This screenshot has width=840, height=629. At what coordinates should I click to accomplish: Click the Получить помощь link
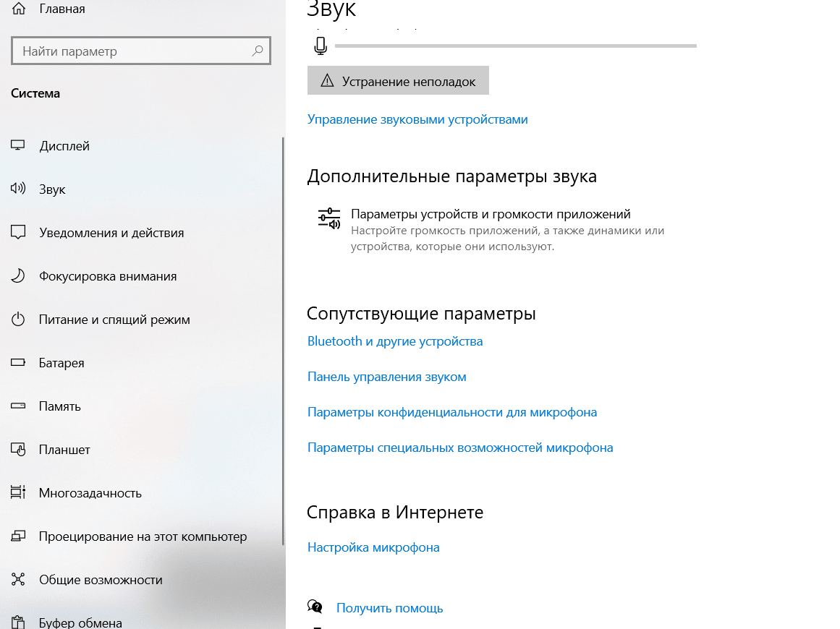[x=389, y=607]
